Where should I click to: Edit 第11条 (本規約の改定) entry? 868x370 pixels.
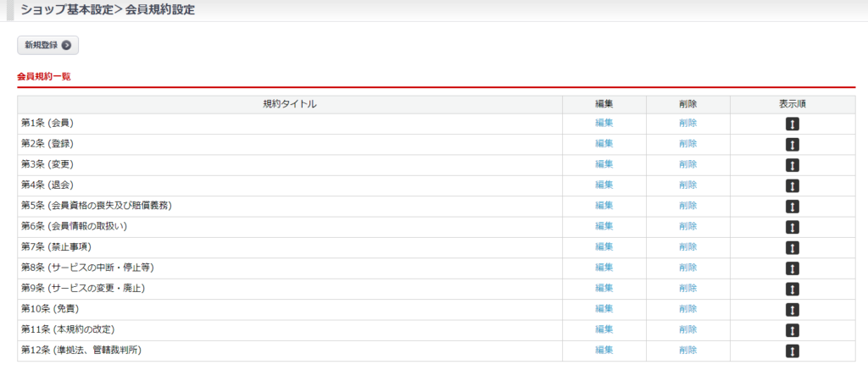point(604,329)
